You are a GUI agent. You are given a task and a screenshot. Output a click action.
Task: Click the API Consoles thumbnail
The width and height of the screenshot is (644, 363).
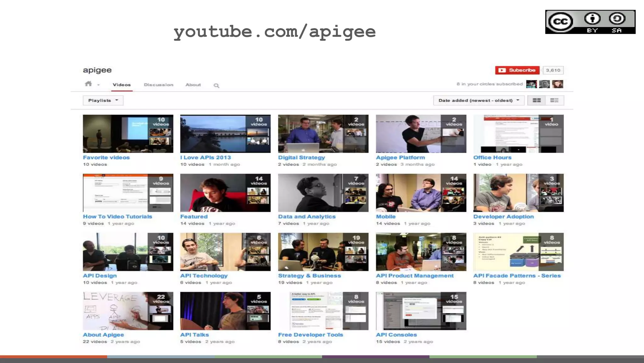421,311
